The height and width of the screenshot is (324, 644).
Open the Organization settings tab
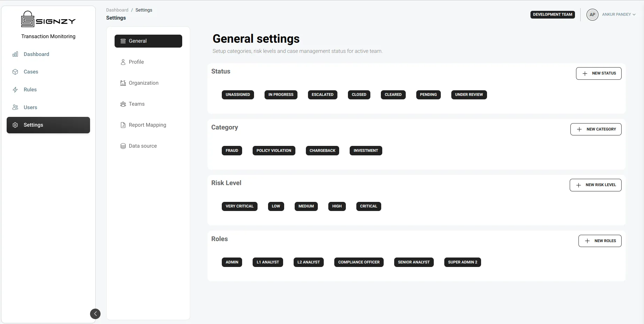148,83
